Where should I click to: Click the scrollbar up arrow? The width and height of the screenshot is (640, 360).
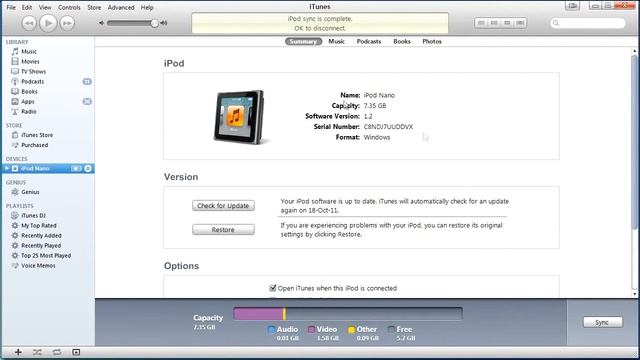pos(634,51)
